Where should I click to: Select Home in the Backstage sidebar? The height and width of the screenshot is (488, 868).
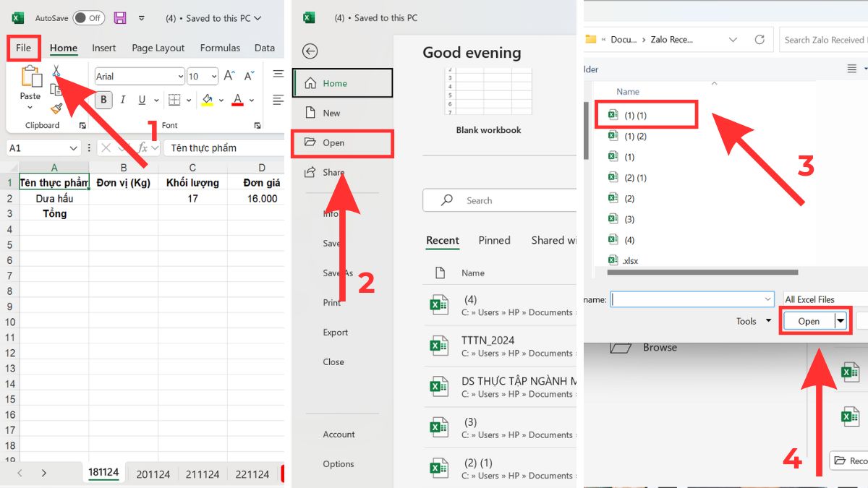point(343,83)
